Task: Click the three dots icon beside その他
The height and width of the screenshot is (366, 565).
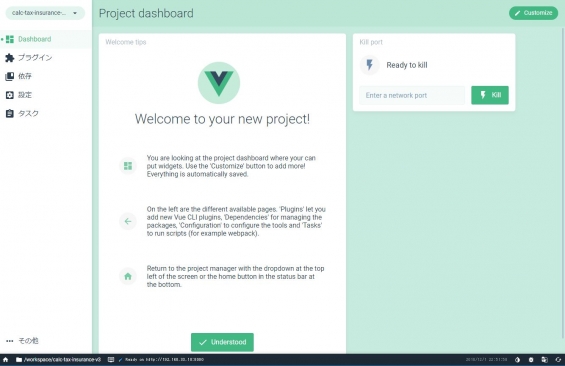Action: pyautogui.click(x=10, y=341)
